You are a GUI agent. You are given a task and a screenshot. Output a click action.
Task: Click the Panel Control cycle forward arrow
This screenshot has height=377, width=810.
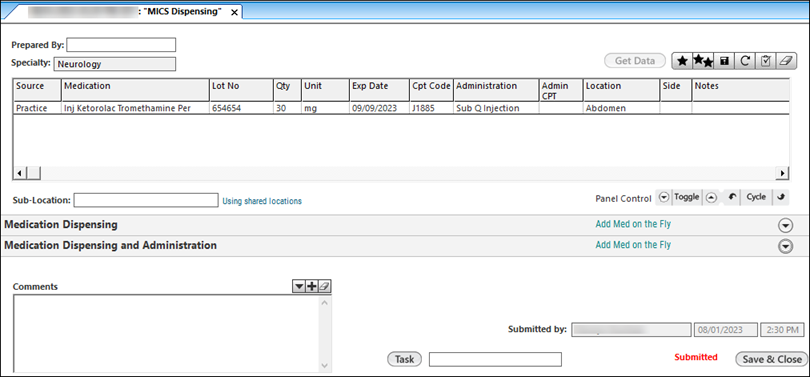pyautogui.click(x=781, y=197)
